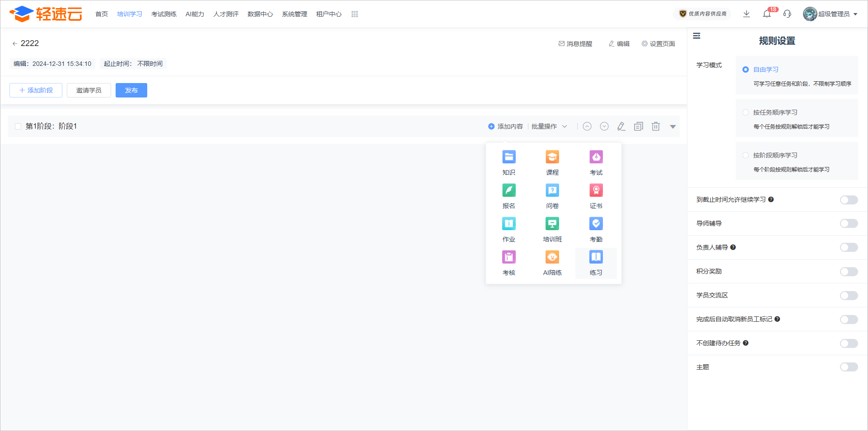
Task: Enable the 导师辅导 toggle
Action: 849,223
